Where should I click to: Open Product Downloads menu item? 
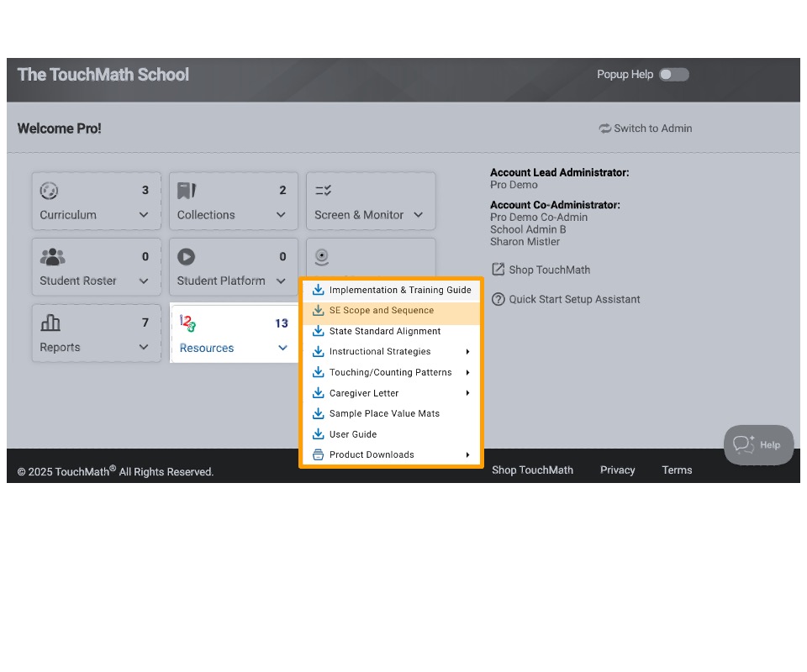pos(391,455)
